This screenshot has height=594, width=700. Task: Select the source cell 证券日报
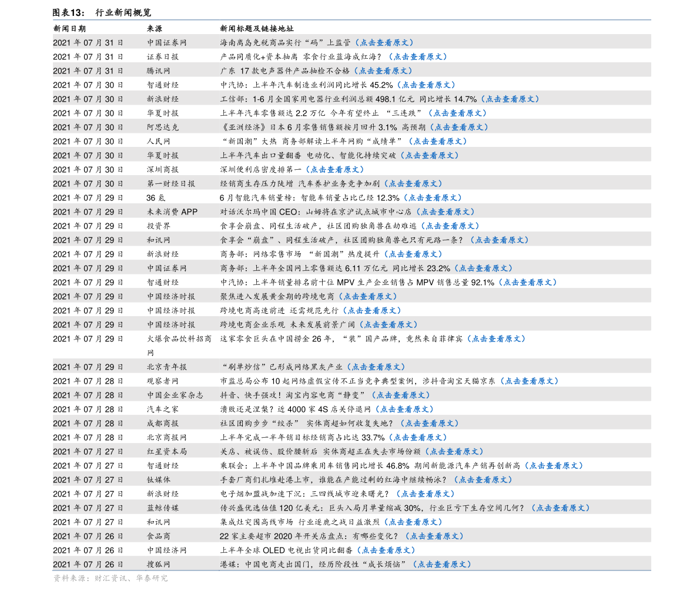pyautogui.click(x=163, y=56)
